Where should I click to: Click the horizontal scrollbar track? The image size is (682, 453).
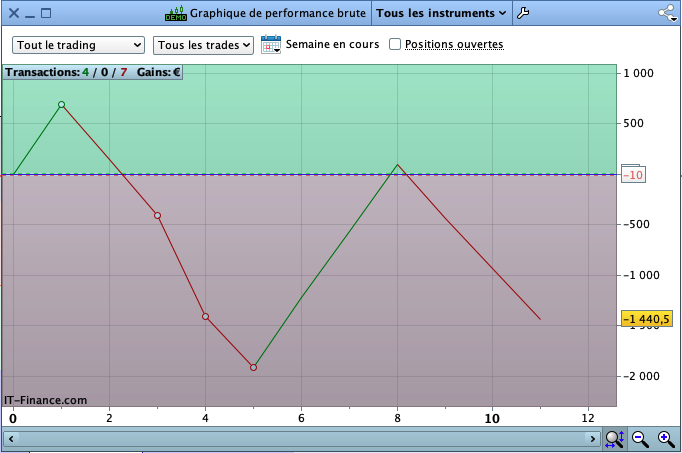pos(301,439)
